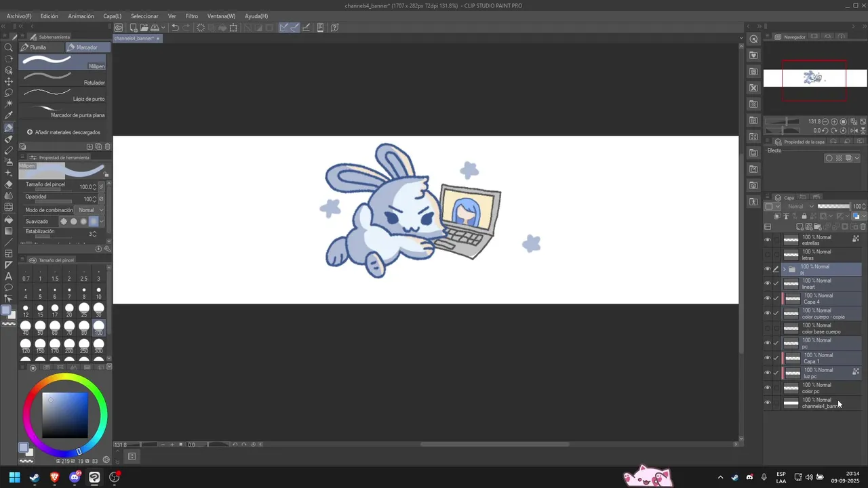868x488 pixels.
Task: Select the Zoom magnifier tool
Action: click(x=9, y=47)
